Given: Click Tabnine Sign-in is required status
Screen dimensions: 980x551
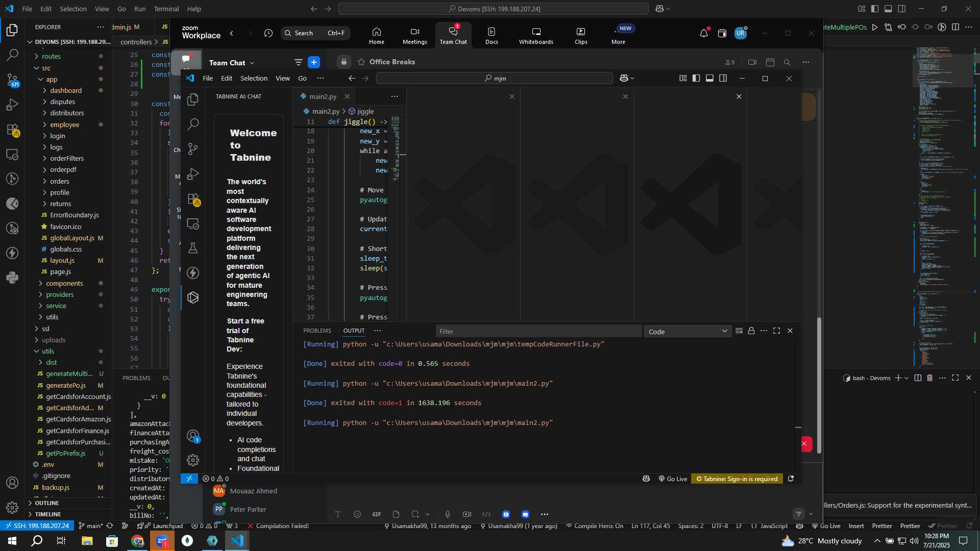Looking at the screenshot, I should pyautogui.click(x=737, y=479).
